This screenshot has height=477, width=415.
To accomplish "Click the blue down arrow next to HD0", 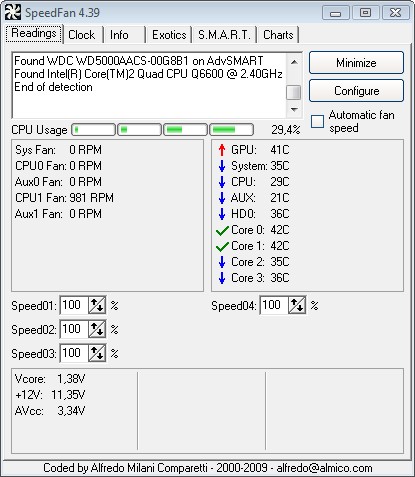I will coord(222,214).
